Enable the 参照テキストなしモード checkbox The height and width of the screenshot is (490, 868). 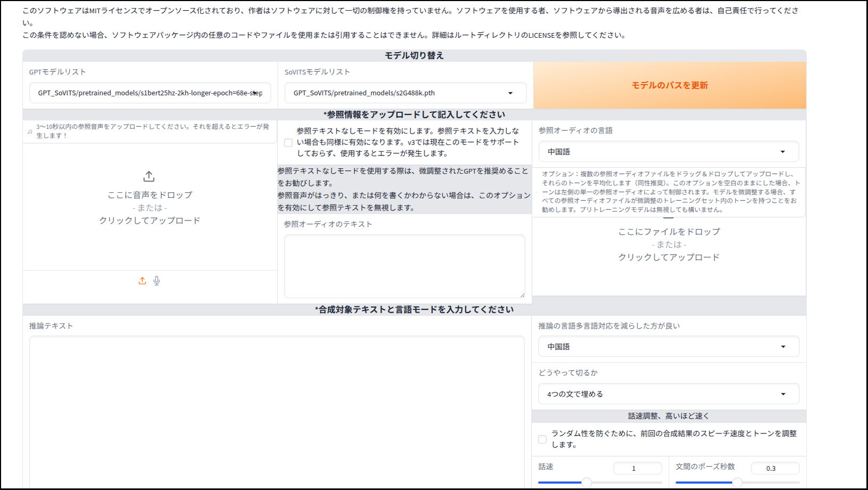click(288, 143)
